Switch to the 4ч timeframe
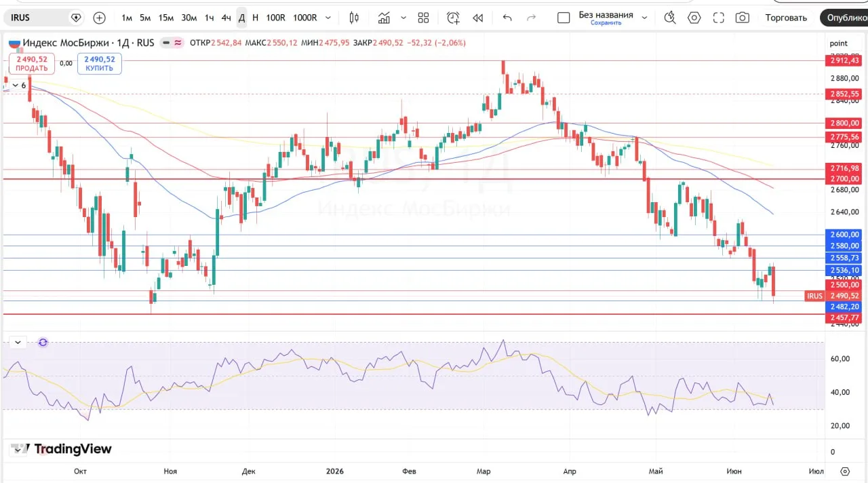This screenshot has width=868, height=483. tap(226, 18)
